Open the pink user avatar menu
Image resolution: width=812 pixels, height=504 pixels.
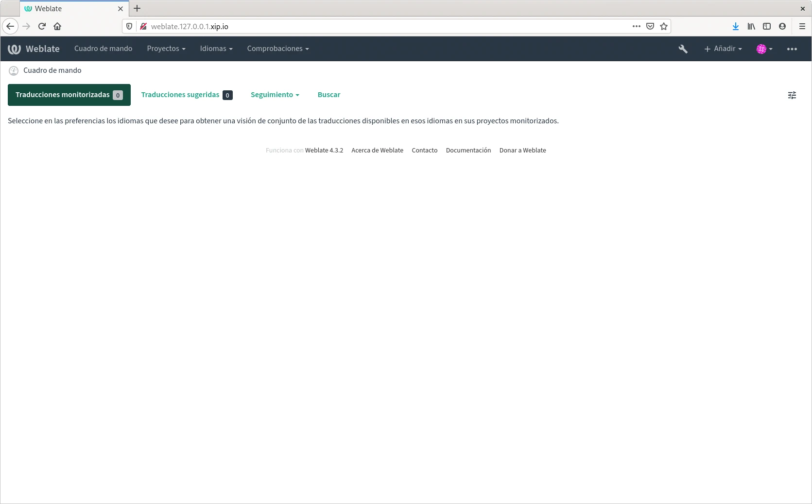point(764,49)
